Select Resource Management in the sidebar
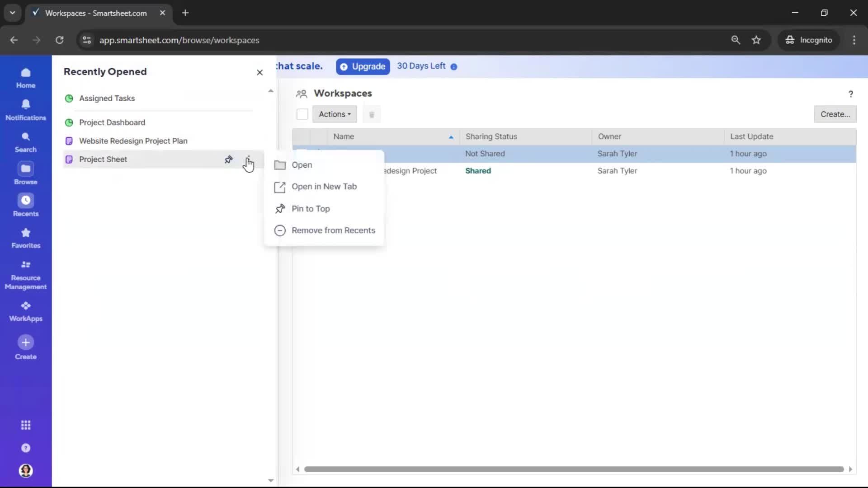 [26, 275]
